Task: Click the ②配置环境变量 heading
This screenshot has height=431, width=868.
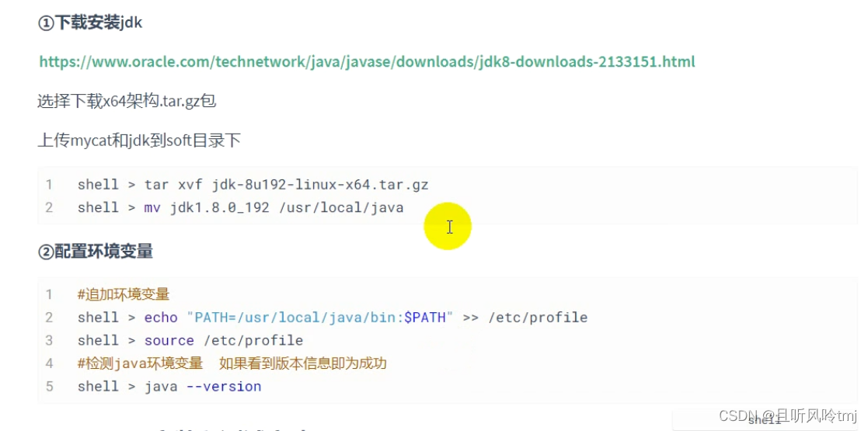Action: pos(96,251)
